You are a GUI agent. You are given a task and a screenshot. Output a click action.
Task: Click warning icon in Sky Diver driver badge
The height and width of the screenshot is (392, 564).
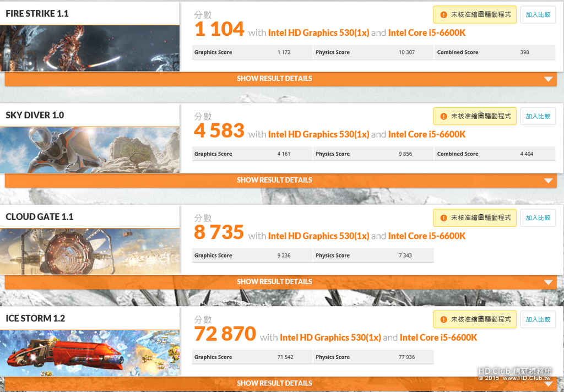pyautogui.click(x=443, y=116)
